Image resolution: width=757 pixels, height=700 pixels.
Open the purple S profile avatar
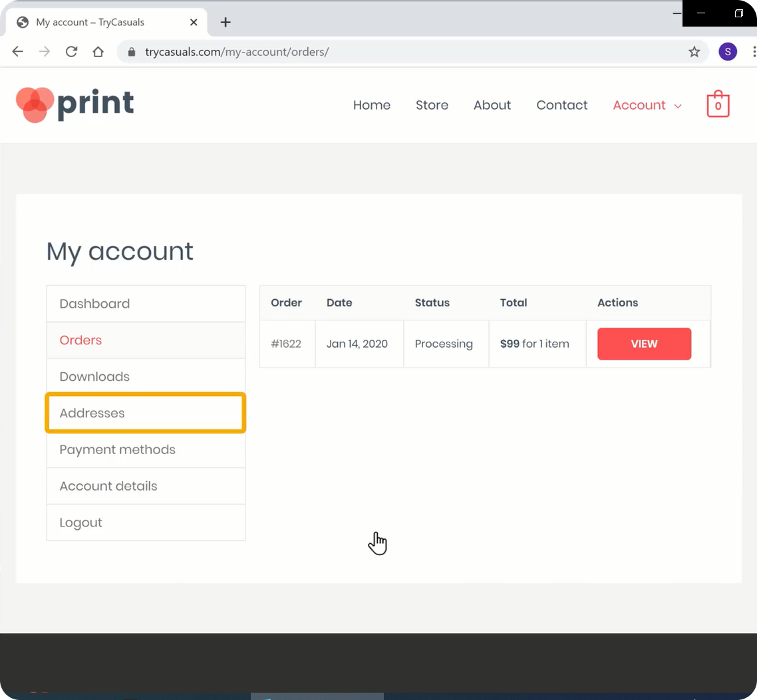728,52
